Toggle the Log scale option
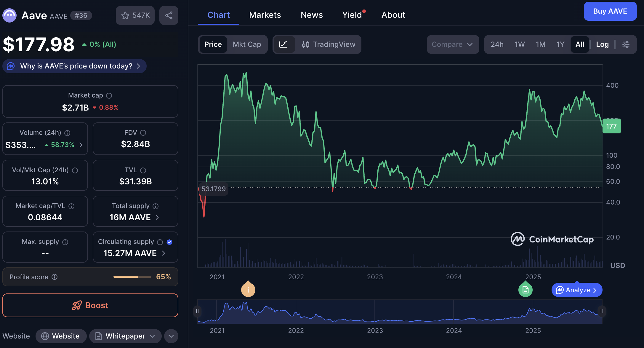The width and height of the screenshot is (644, 348). point(602,44)
